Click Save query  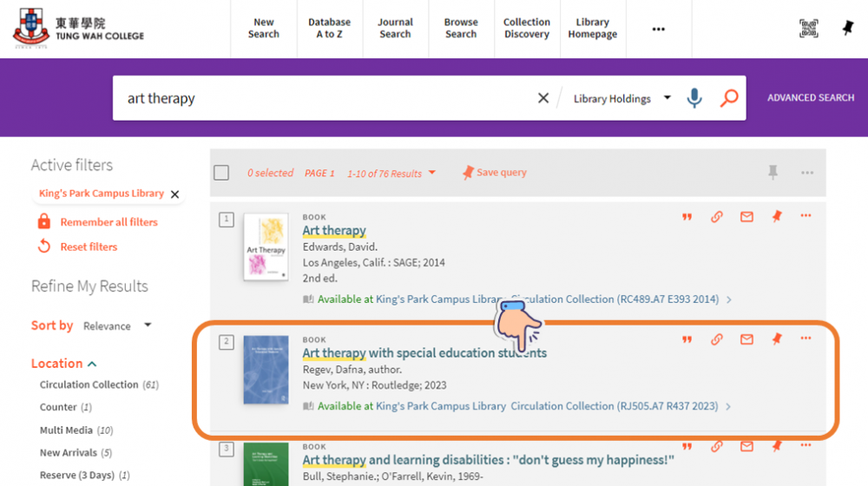pyautogui.click(x=495, y=172)
